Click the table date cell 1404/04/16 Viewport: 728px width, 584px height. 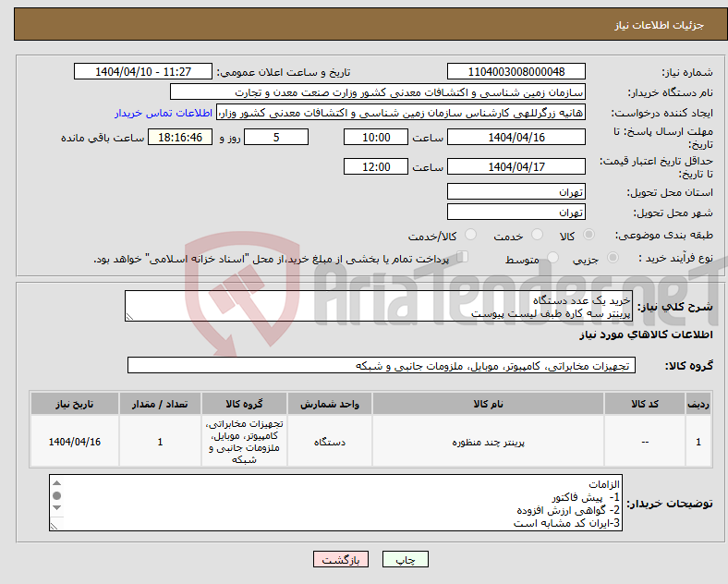(75, 442)
